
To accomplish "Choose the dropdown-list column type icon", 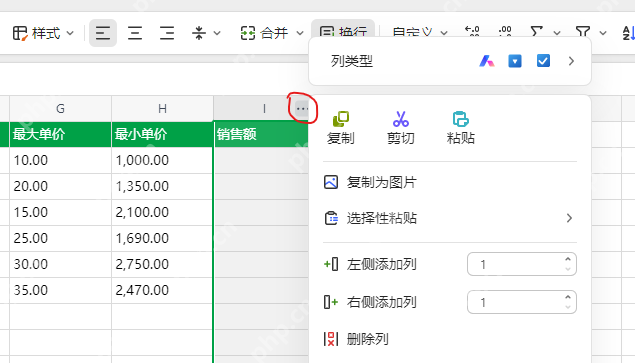I will pyautogui.click(x=515, y=61).
